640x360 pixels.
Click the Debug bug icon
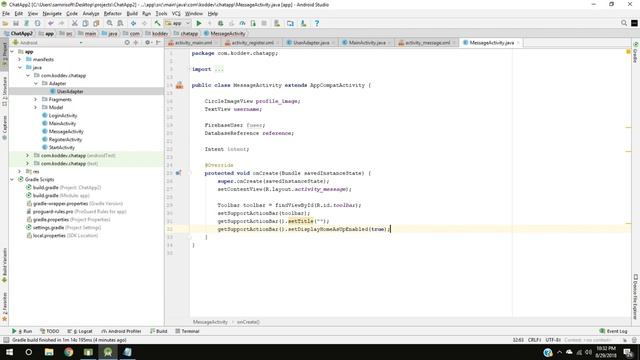click(220, 23)
